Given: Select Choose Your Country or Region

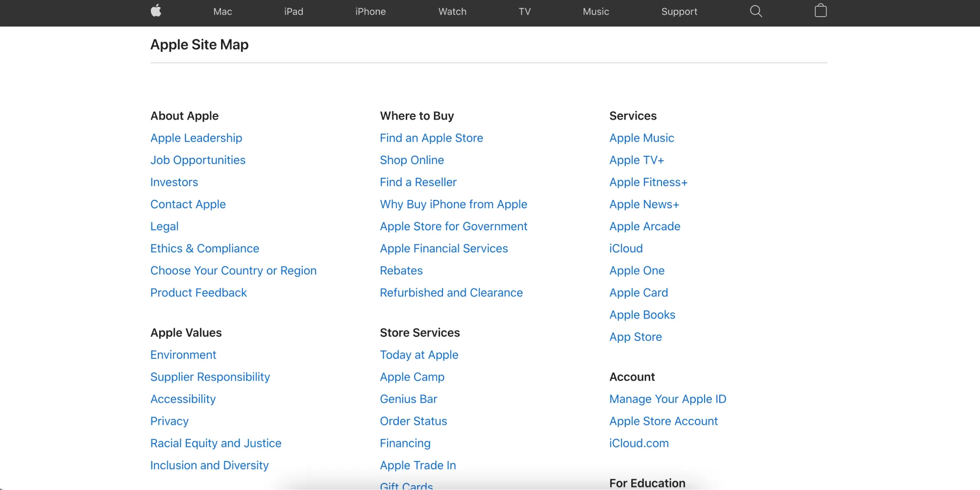Looking at the screenshot, I should coord(233,270).
